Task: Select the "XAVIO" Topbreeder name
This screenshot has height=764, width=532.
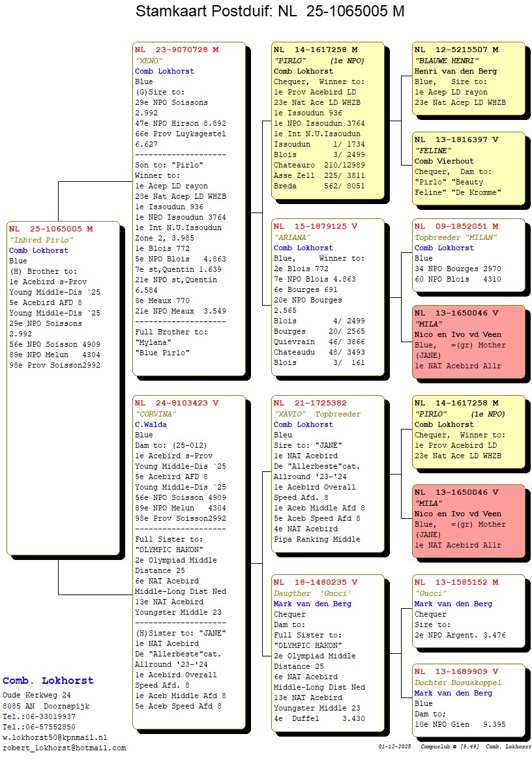Action: (317, 414)
